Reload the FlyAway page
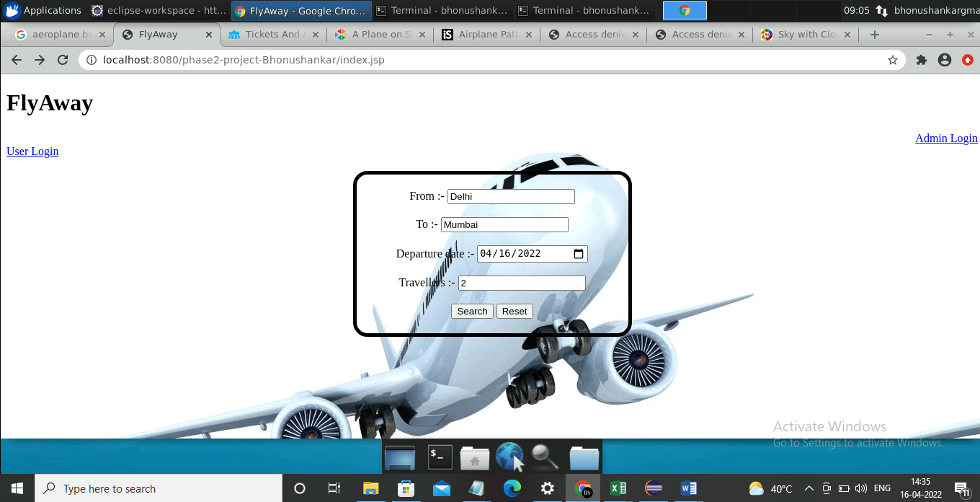This screenshot has height=502, width=980. (x=63, y=60)
